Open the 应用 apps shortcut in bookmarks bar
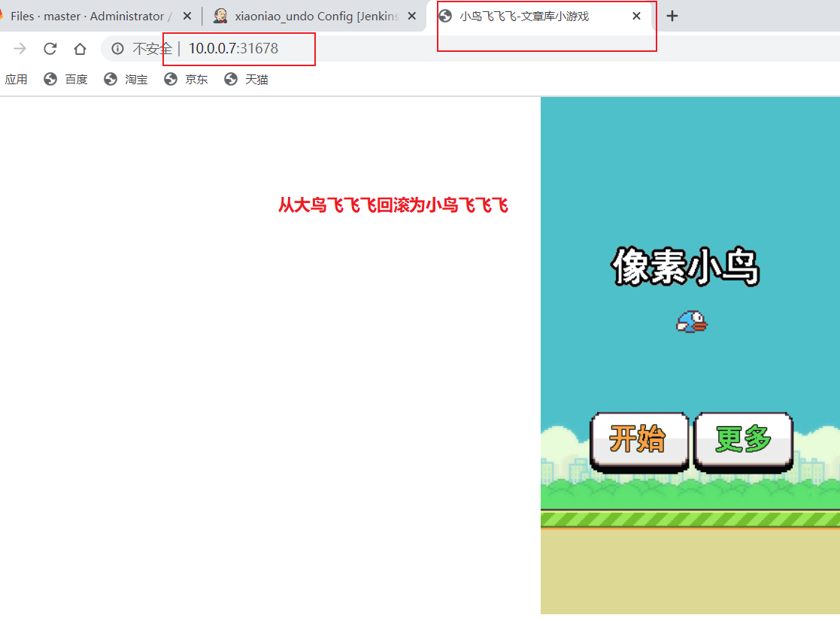Image resolution: width=840 pixels, height=621 pixels. click(16, 79)
